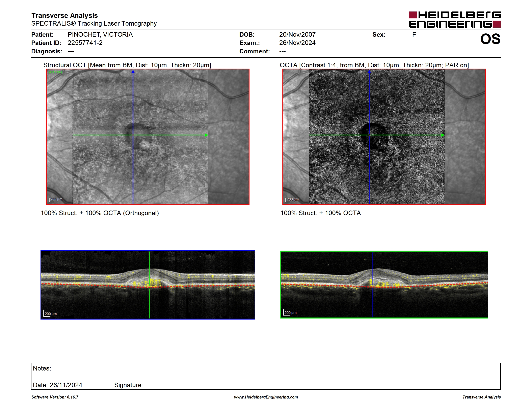Click the green scan counter on Structural OCT

pos(56,72)
